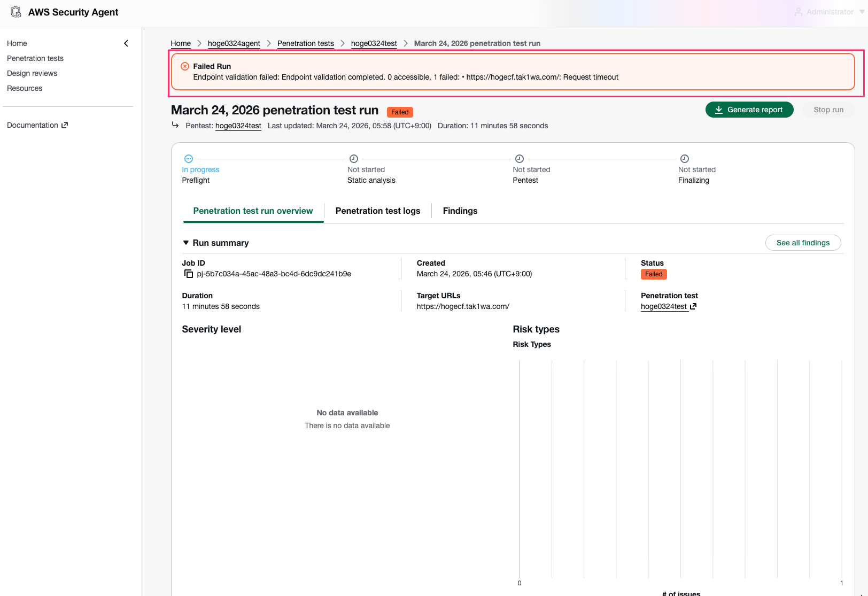Image resolution: width=868 pixels, height=596 pixels.
Task: Collapse the Run summary section
Action: click(186, 243)
